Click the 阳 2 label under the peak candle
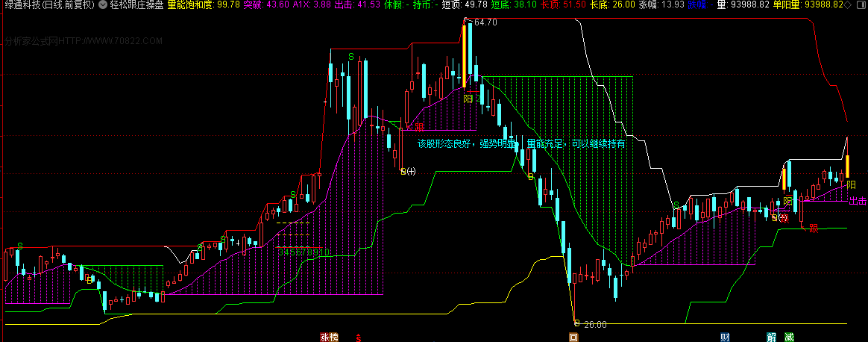Viewport: 868px width, 342px height. [x=471, y=98]
